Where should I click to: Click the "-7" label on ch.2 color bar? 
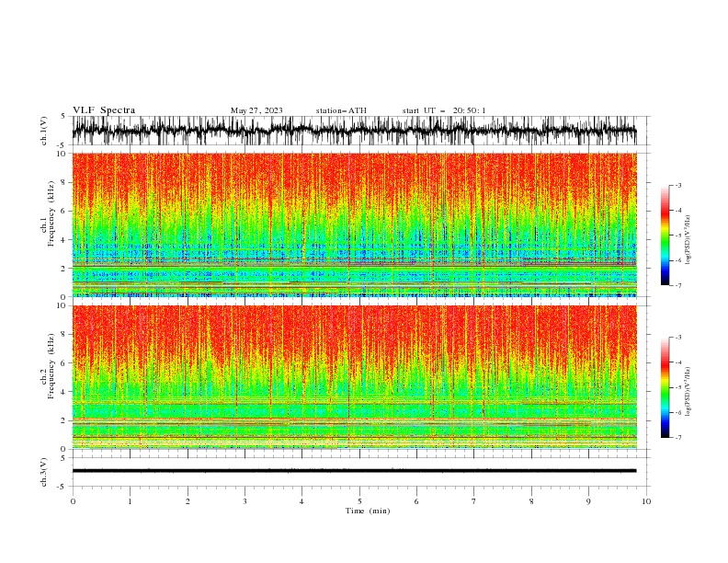point(678,437)
